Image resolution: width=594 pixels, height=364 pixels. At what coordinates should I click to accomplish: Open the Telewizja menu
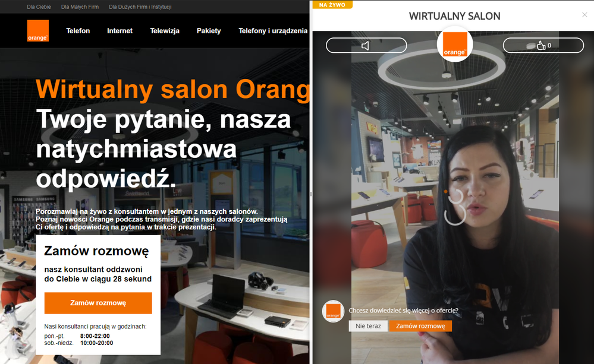pyautogui.click(x=165, y=31)
